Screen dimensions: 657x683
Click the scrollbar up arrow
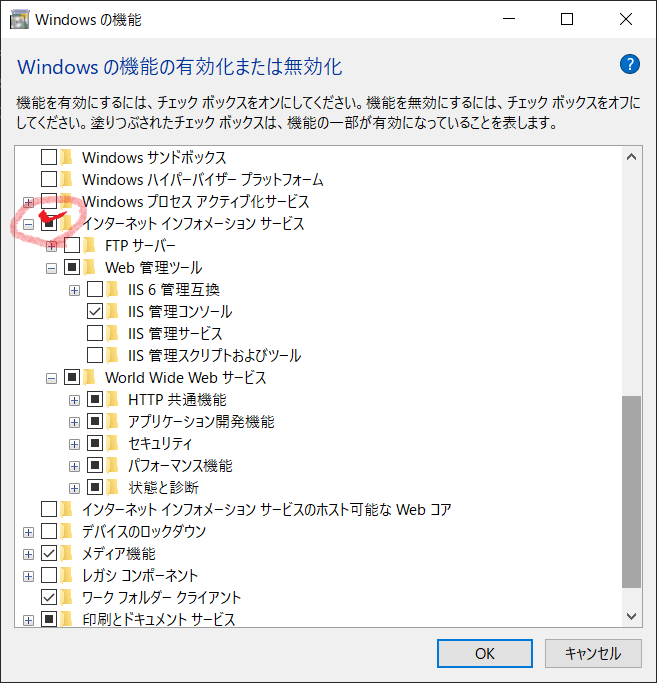631,157
